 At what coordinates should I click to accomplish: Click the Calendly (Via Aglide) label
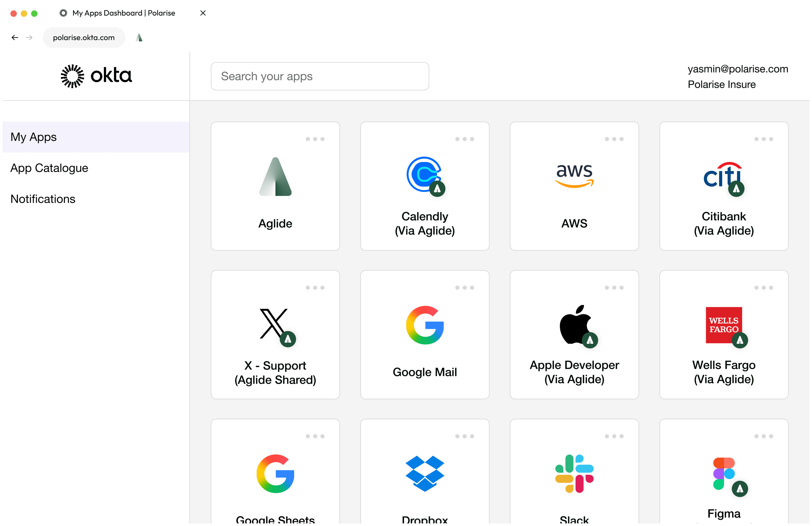pyautogui.click(x=425, y=224)
